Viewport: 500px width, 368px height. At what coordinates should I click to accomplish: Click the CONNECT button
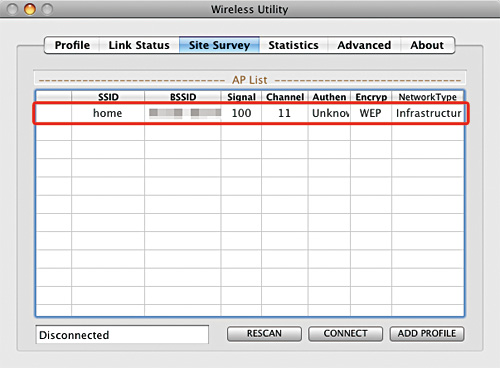click(345, 334)
